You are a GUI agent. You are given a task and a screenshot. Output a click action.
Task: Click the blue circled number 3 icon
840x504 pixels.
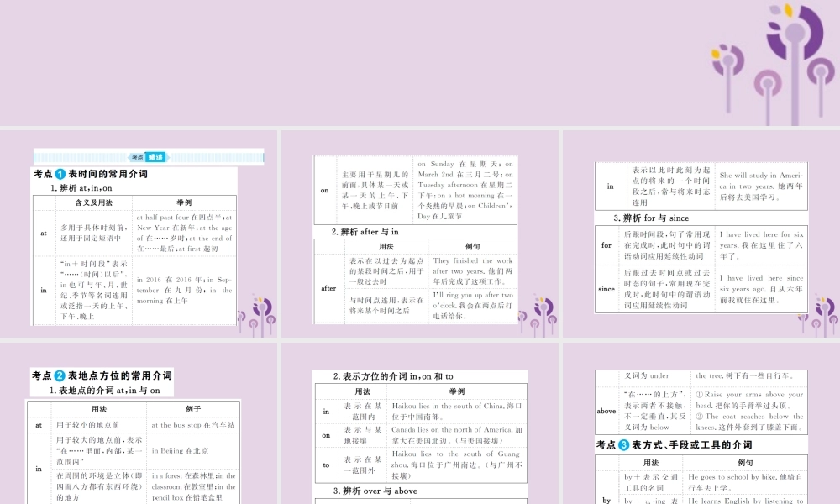(x=623, y=444)
